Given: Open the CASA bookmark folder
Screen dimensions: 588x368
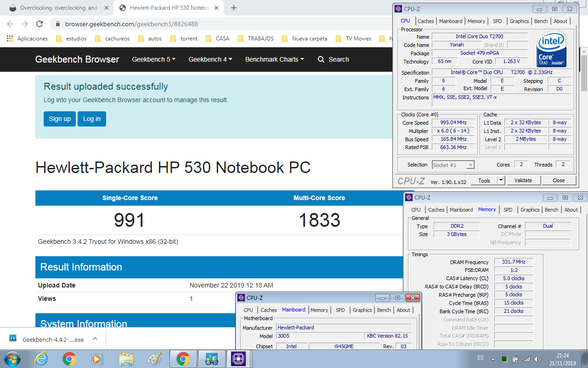Looking at the screenshot, I should (217, 39).
